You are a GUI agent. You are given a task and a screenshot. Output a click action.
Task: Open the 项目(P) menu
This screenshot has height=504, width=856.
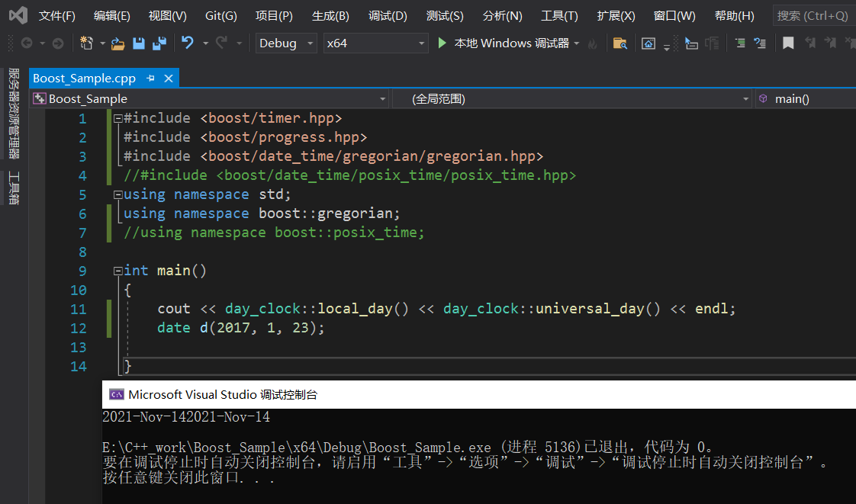[274, 16]
